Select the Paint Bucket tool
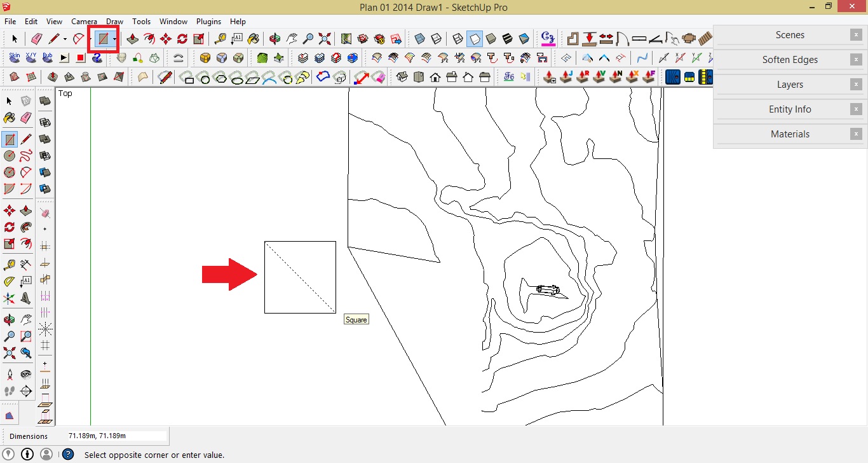 pos(254,39)
